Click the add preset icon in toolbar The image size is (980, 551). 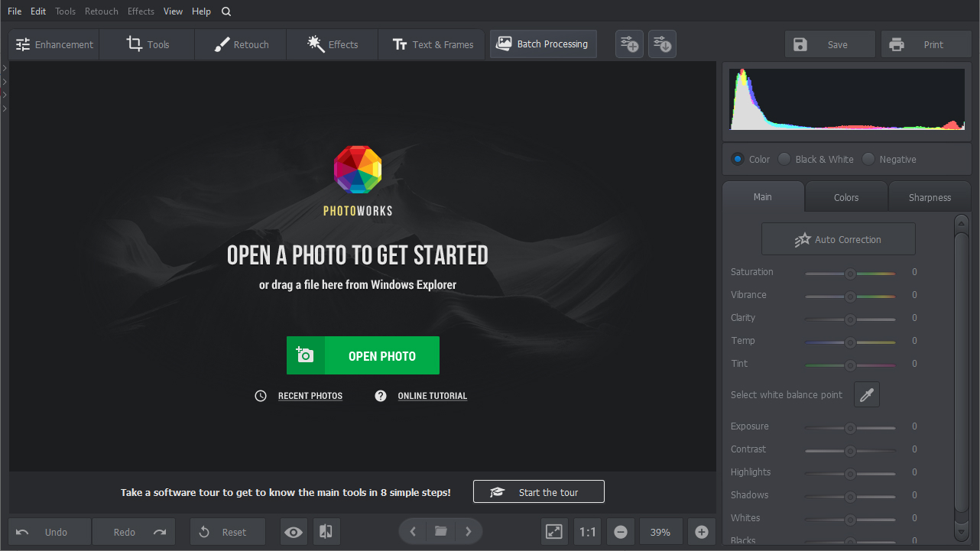(629, 44)
